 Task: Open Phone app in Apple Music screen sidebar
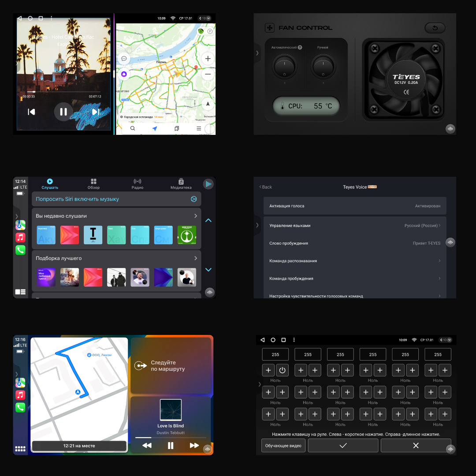[x=20, y=250]
